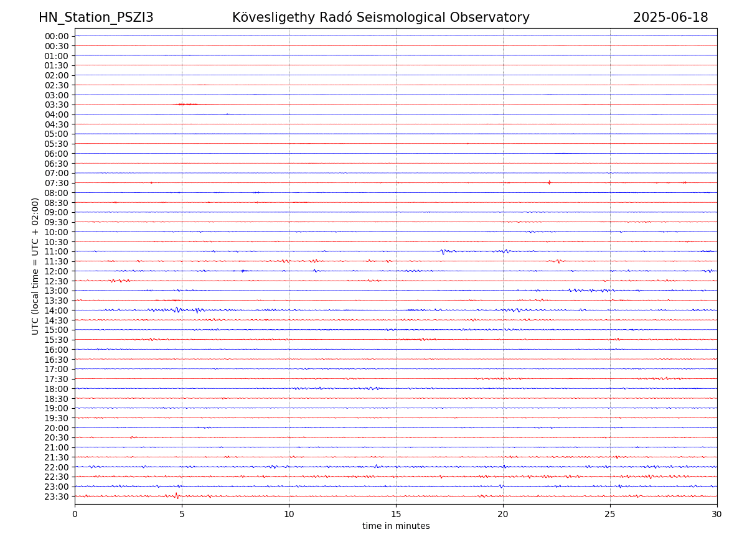Viewport: 747px width, 560px height.
Task: Select the 07:30 row label
Action: click(x=56, y=183)
